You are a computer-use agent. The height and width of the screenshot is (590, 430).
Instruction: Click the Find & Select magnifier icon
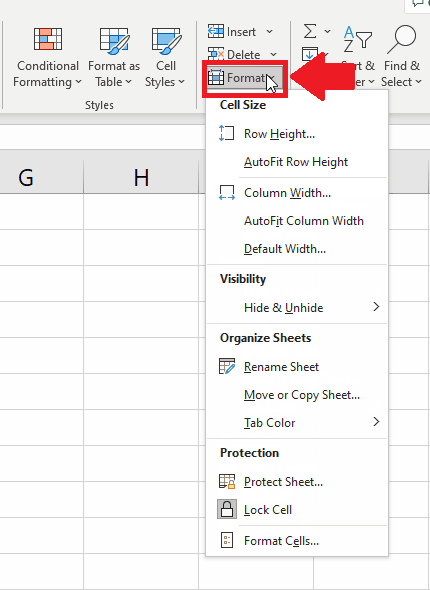point(401,39)
